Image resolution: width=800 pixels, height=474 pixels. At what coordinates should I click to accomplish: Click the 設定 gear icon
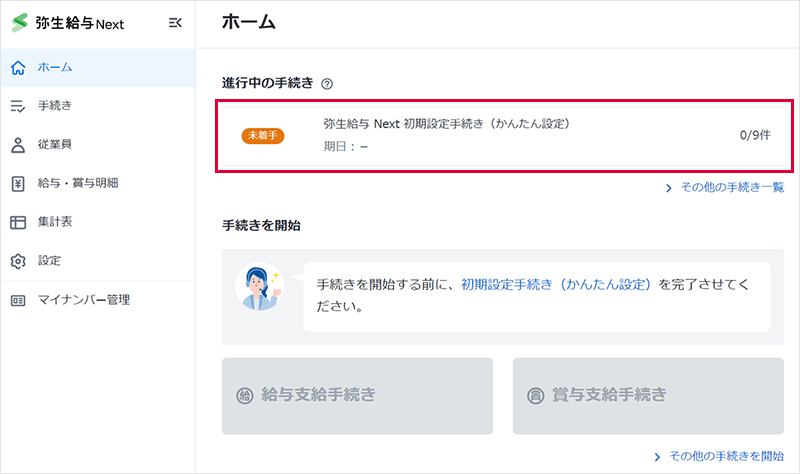(18, 261)
